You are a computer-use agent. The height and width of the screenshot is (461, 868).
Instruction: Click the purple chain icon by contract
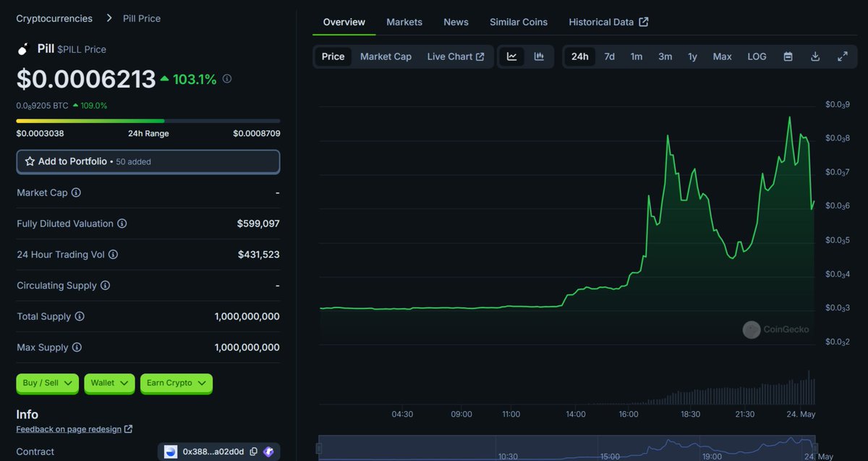[x=268, y=452]
